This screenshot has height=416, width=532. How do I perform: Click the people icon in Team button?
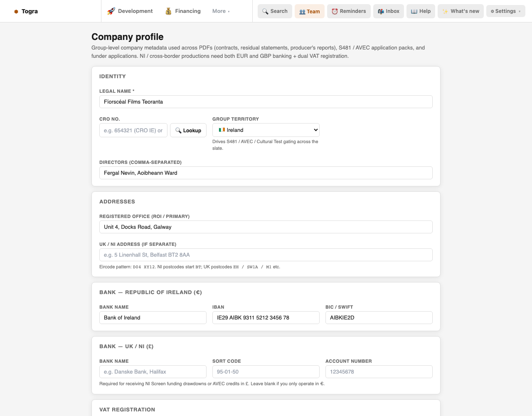tap(302, 12)
